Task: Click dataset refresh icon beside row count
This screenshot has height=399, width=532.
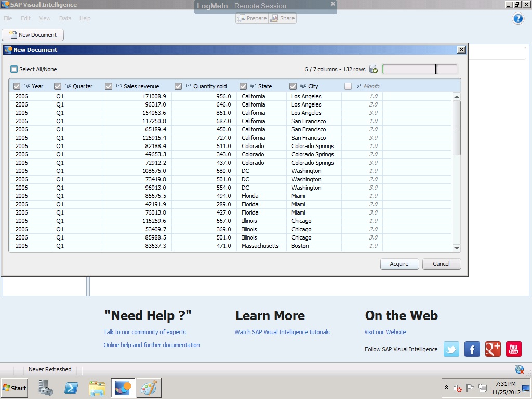Action: coord(373,69)
